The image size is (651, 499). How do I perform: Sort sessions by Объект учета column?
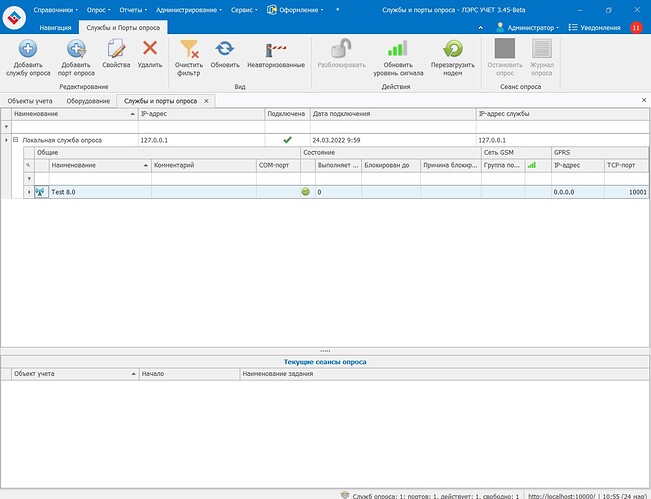75,374
